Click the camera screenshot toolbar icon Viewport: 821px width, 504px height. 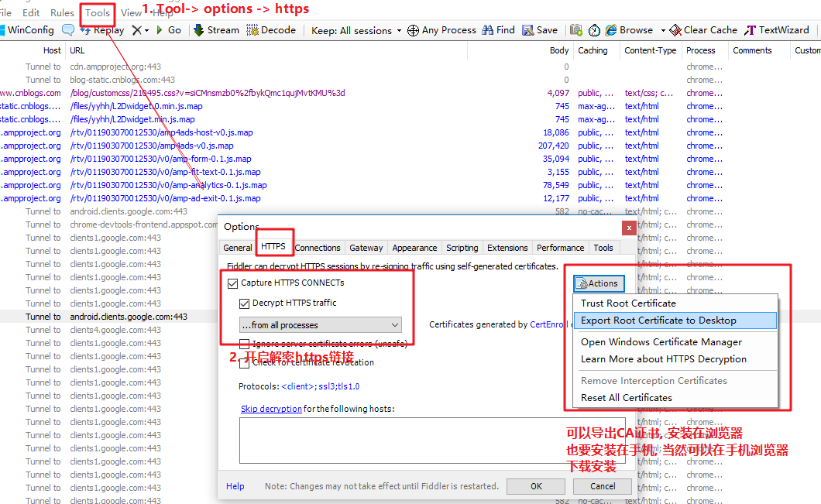576,30
